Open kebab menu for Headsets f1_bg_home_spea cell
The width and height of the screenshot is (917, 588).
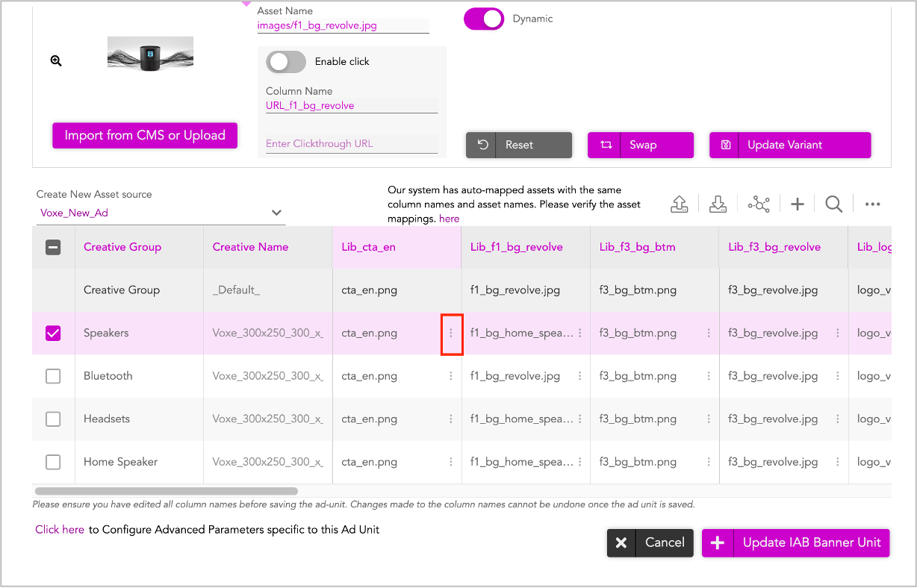pyautogui.click(x=580, y=419)
